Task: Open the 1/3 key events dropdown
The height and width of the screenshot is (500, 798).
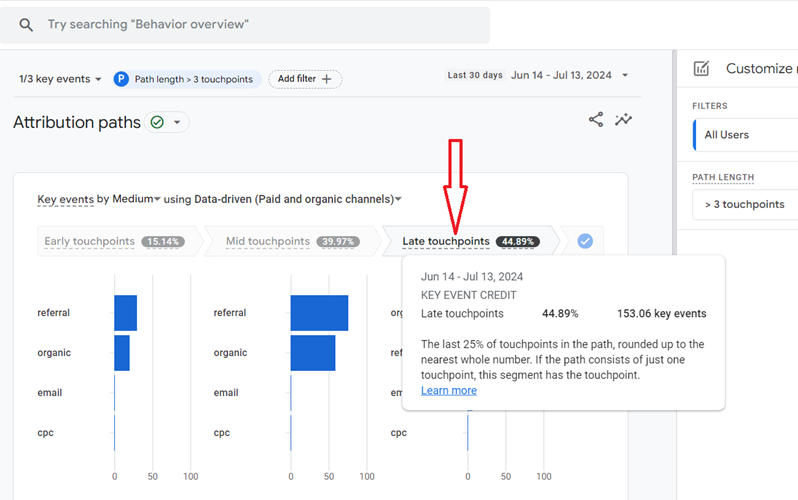Action: [x=60, y=79]
